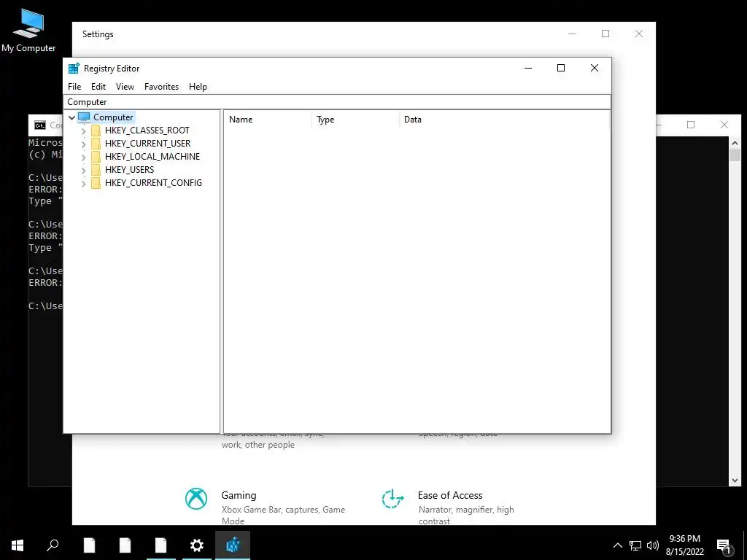Open the View menu in Registry Editor

coord(125,87)
